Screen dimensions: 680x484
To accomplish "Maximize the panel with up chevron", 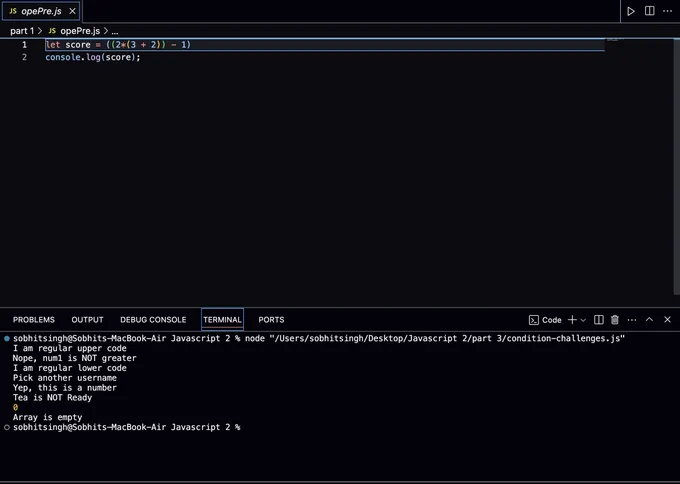I will tap(649, 319).
